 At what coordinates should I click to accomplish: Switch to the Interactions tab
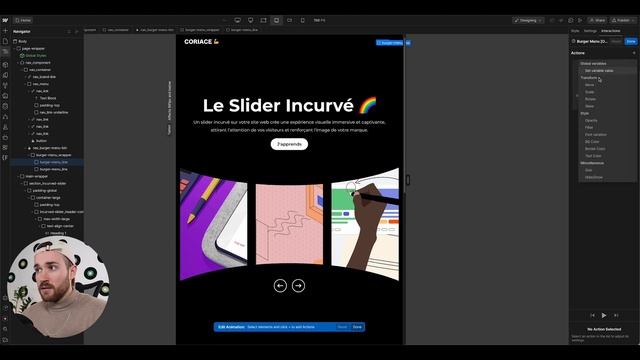point(611,31)
